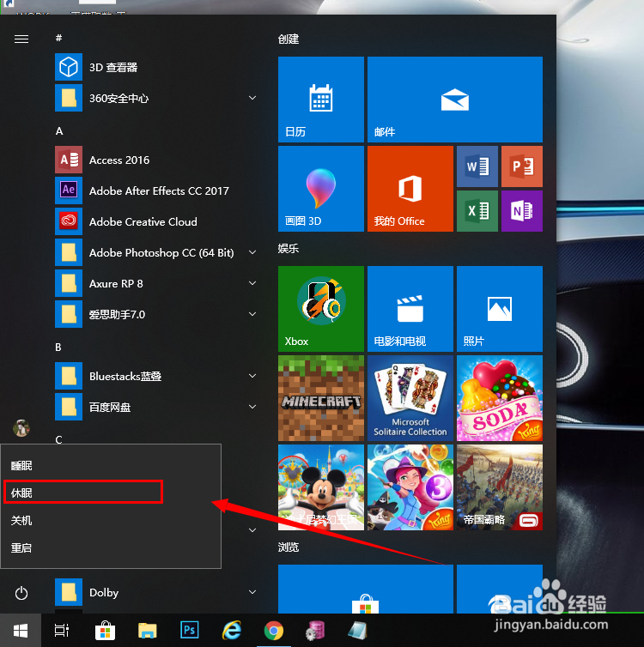Open Internet Explorer from the taskbar

[x=232, y=631]
